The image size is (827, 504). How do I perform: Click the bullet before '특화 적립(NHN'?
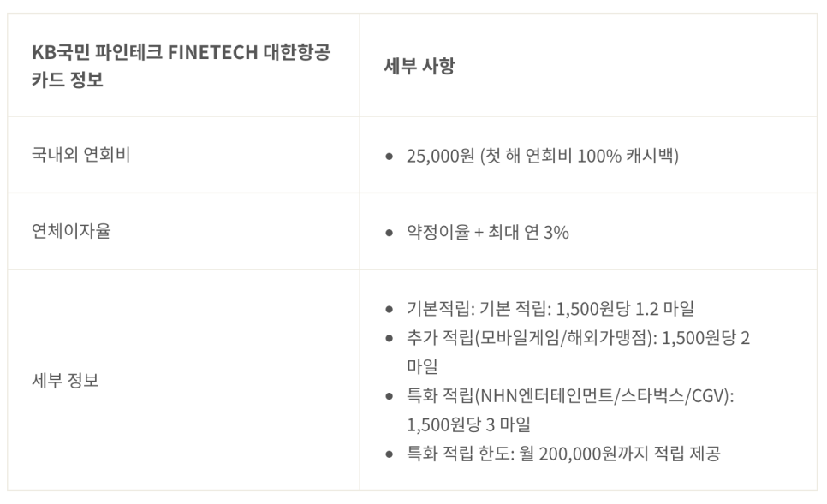[390, 396]
